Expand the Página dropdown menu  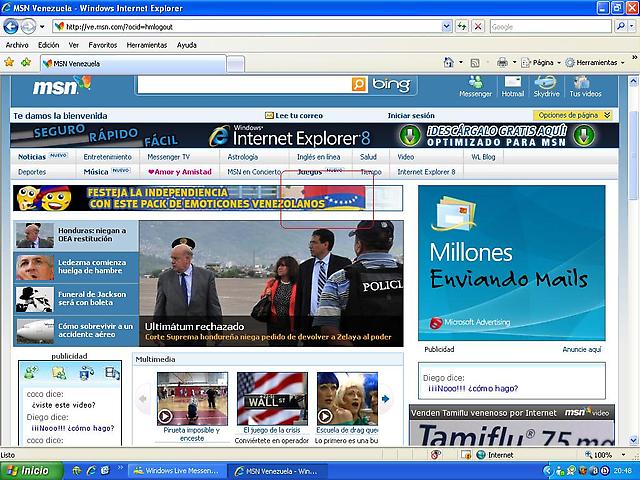click(543, 62)
